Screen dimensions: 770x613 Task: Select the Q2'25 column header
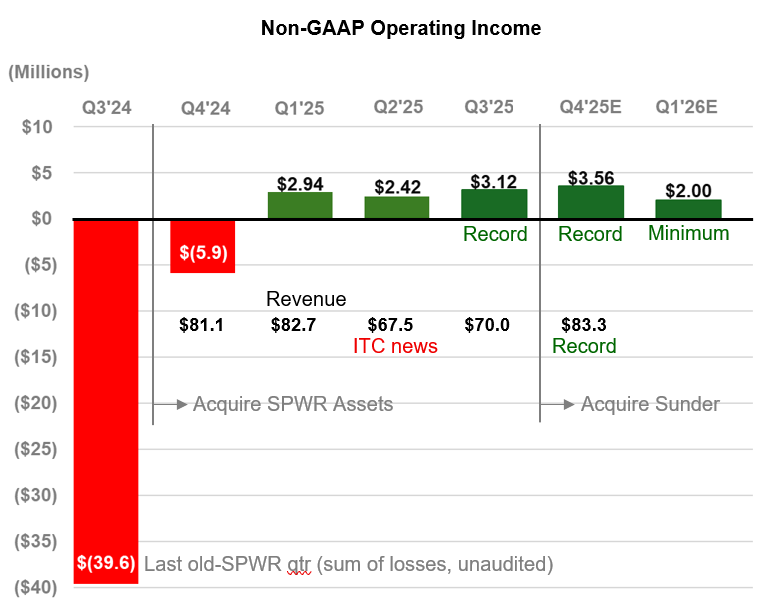[x=397, y=107]
